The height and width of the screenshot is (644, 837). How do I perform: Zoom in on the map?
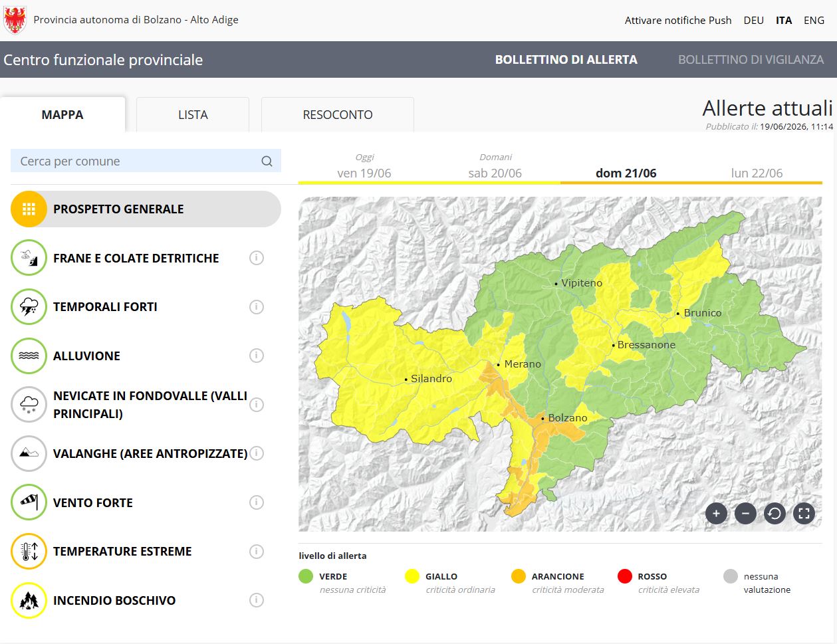point(716,513)
